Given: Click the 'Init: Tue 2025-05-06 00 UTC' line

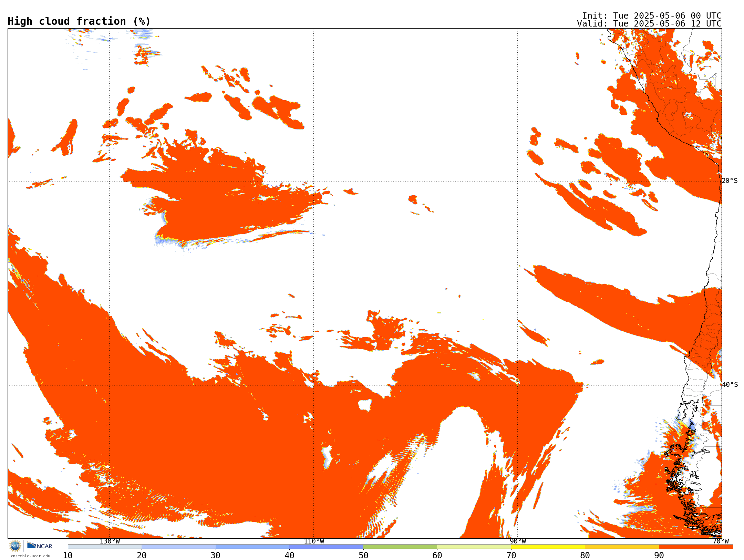Looking at the screenshot, I should pyautogui.click(x=652, y=16).
